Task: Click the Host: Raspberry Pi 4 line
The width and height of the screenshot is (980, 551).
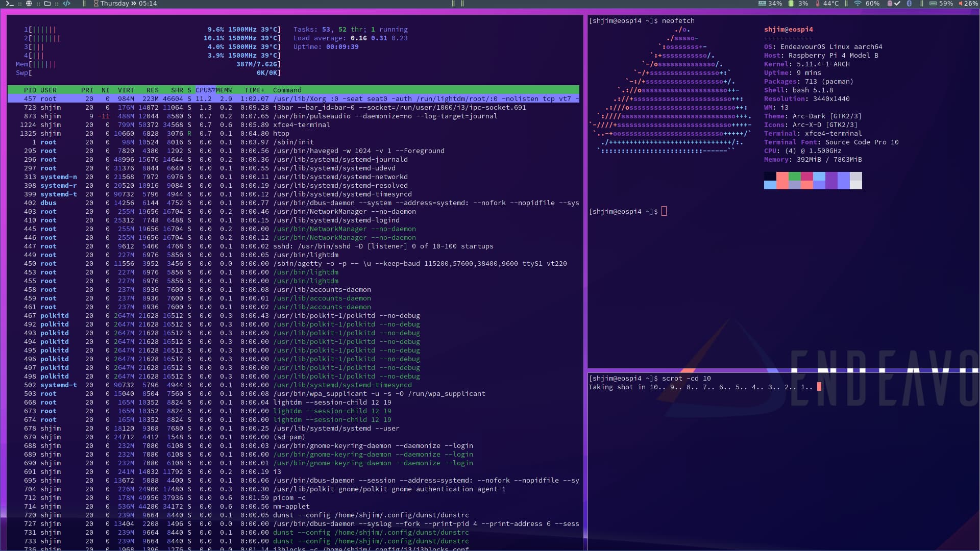Action: tap(821, 56)
